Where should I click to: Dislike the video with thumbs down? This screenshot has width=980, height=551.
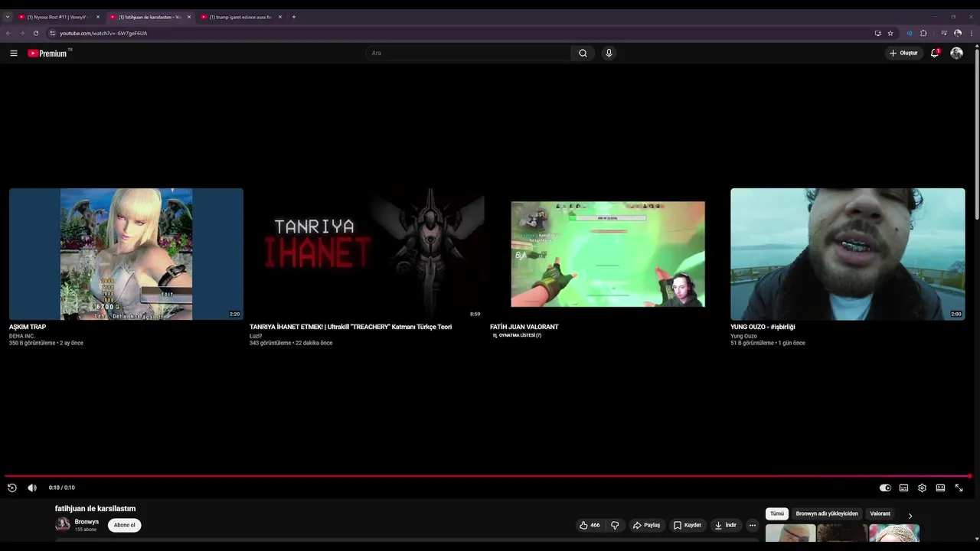(x=614, y=525)
